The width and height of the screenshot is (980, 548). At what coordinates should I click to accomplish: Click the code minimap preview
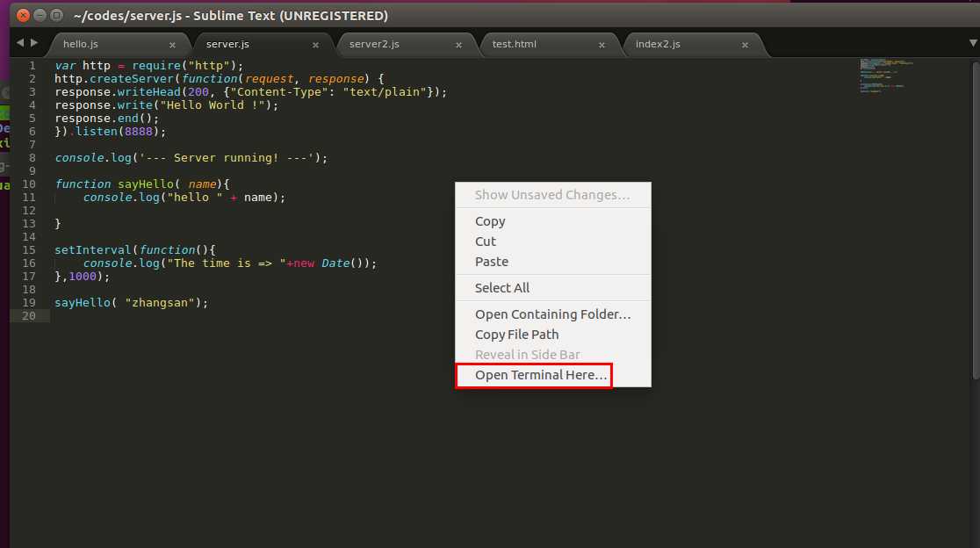coord(886,75)
